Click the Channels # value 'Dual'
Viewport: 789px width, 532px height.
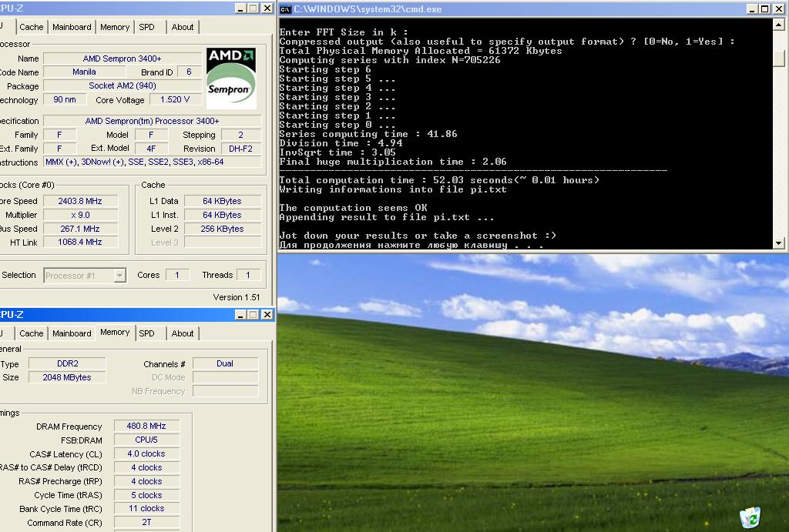point(225,363)
